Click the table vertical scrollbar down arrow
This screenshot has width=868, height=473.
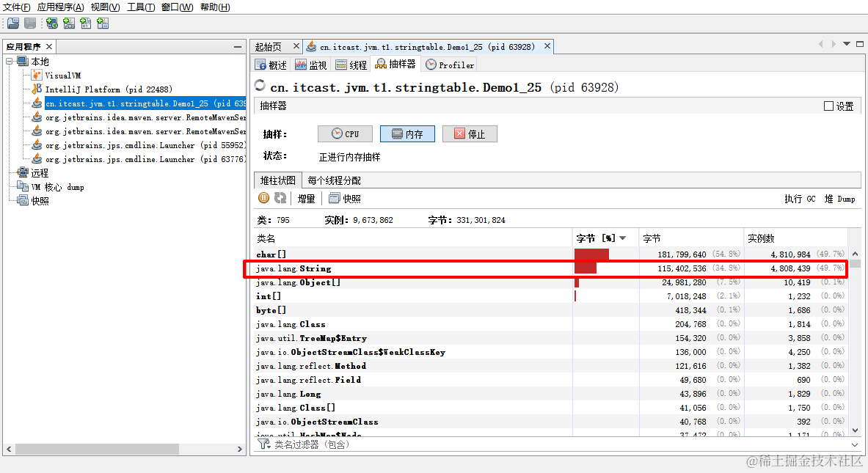pyautogui.click(x=856, y=430)
